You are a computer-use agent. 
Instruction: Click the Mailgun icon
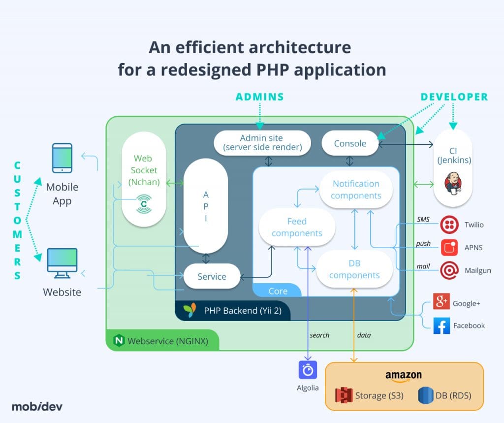[449, 270]
